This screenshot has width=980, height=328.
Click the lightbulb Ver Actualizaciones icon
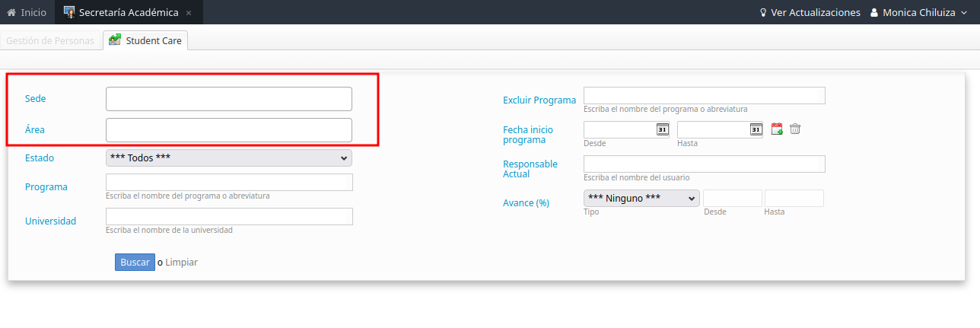pyautogui.click(x=763, y=13)
